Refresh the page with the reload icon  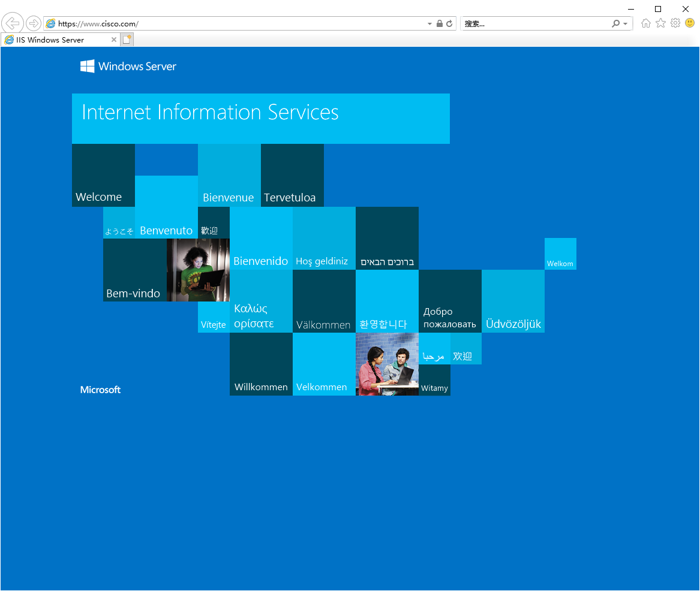tap(449, 23)
